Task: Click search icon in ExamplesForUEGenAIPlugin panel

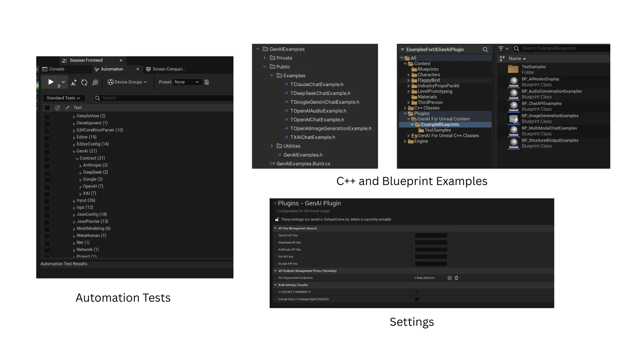Action: (485, 49)
